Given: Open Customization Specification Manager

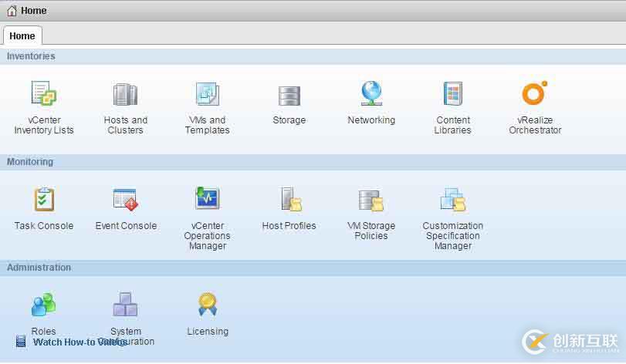Looking at the screenshot, I should click(x=453, y=200).
